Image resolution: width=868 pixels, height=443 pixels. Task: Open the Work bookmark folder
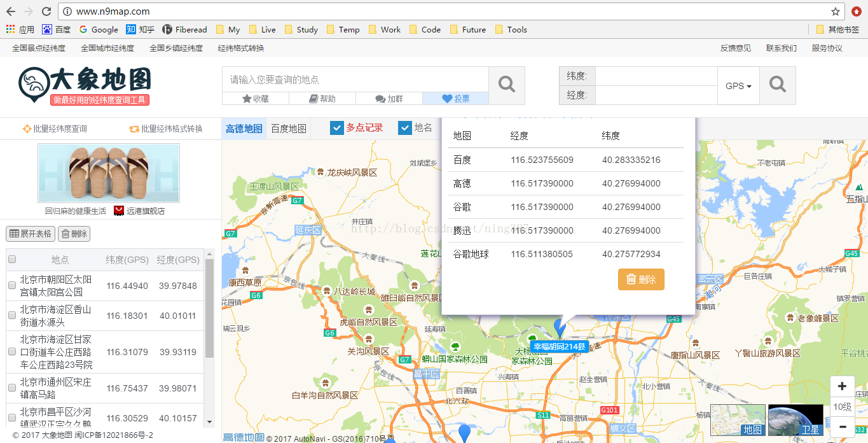[384, 29]
